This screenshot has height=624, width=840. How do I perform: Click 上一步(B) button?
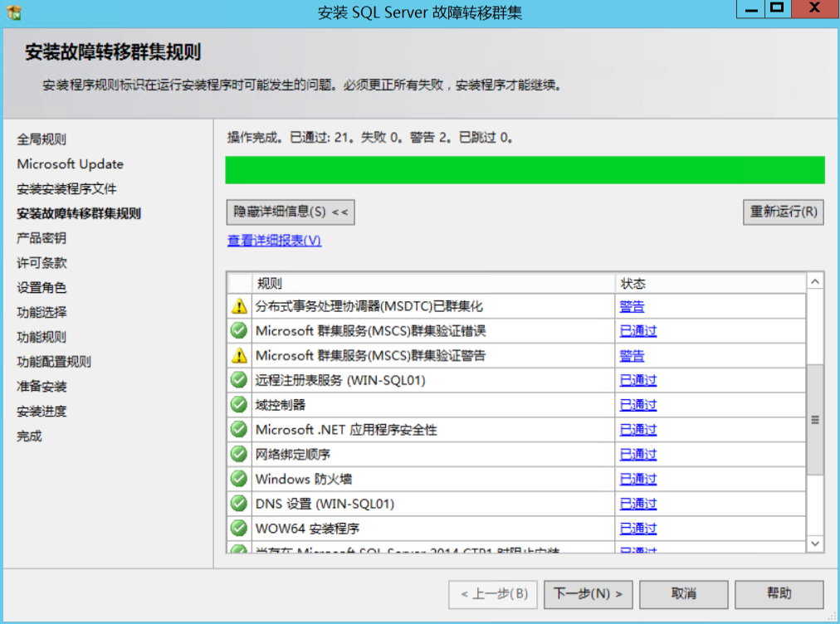pyautogui.click(x=493, y=594)
